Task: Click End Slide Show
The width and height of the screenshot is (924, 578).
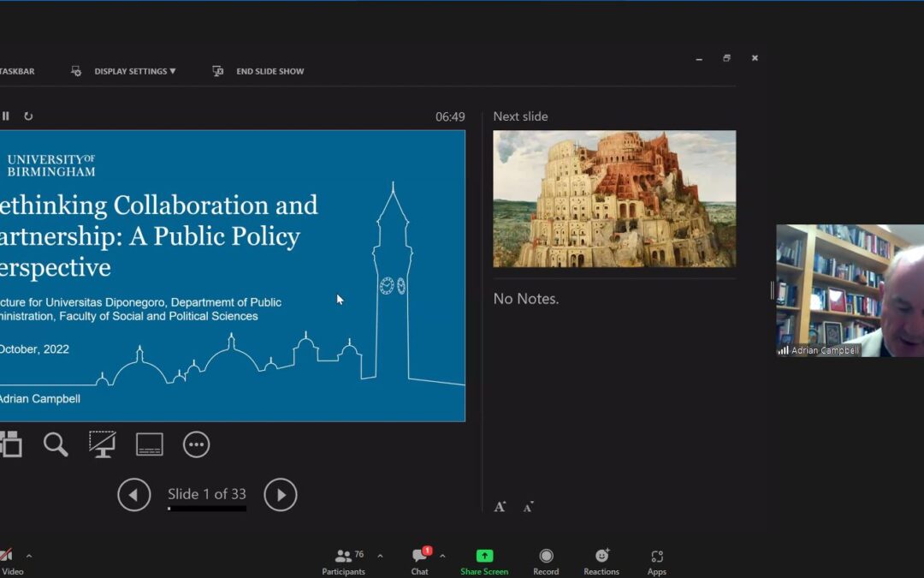Action: pos(269,71)
